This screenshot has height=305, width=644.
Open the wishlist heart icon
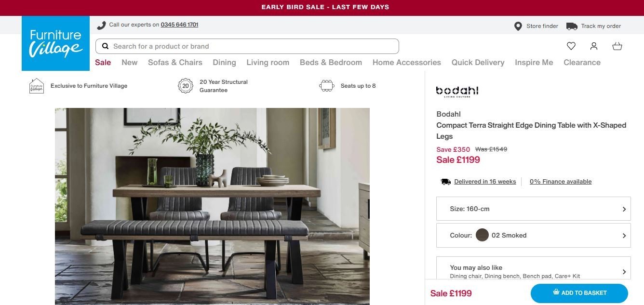[571, 46]
